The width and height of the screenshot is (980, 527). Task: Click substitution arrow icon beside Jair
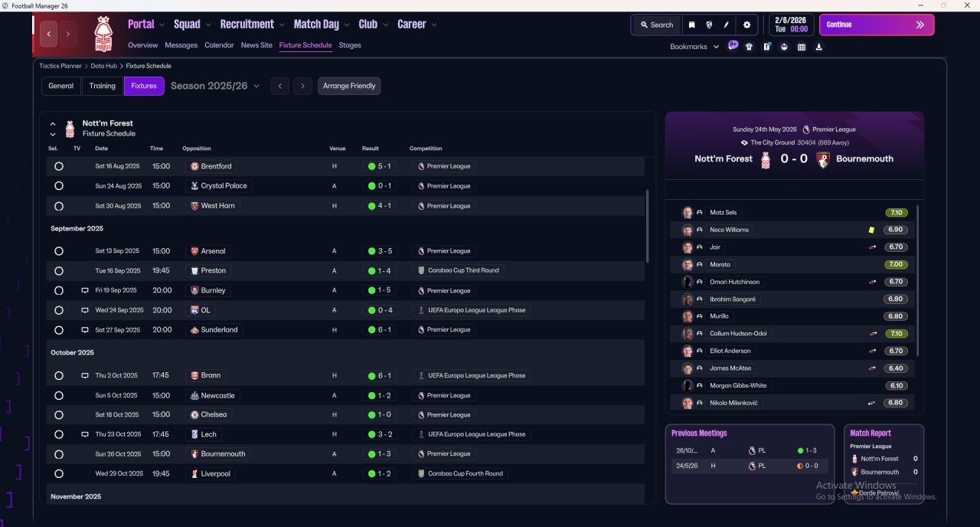[872, 247]
